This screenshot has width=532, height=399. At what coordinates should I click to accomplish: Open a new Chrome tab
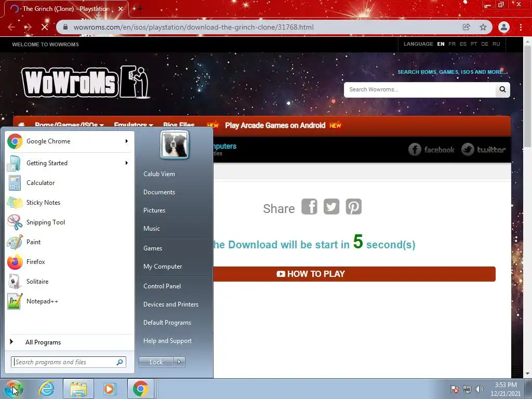(x=139, y=8)
